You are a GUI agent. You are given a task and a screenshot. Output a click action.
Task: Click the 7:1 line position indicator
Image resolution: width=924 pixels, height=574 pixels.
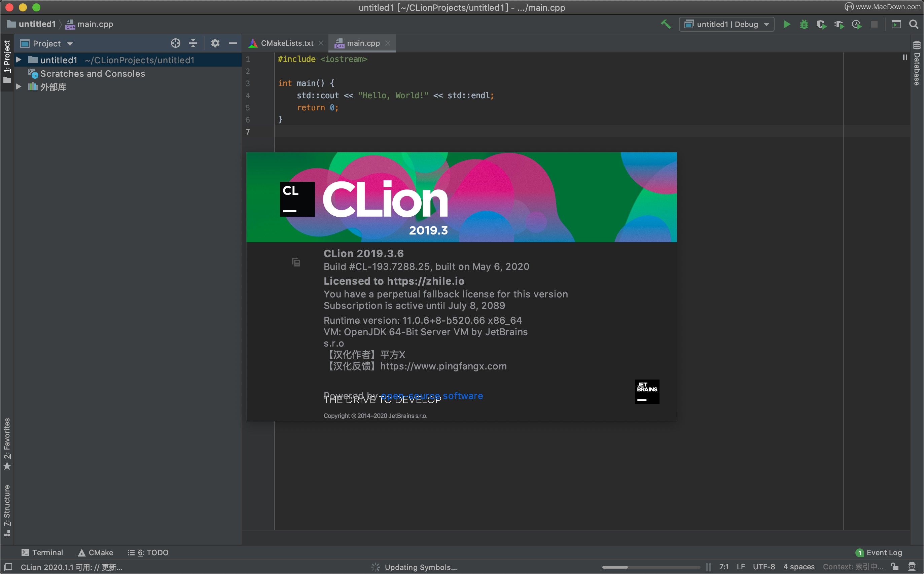[724, 567]
